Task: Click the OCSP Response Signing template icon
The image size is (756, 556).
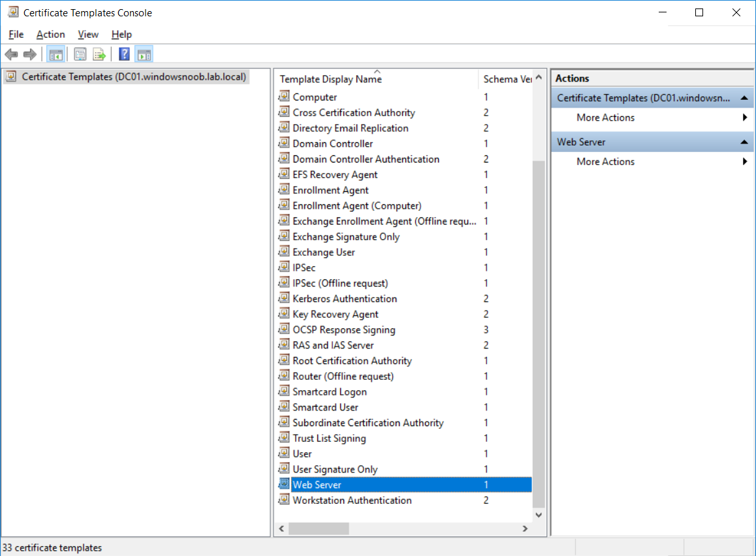Action: (284, 329)
